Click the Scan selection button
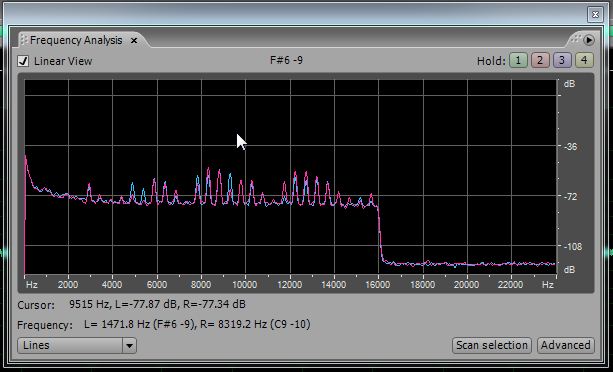Screen dimensions: 613x372 tap(492, 345)
